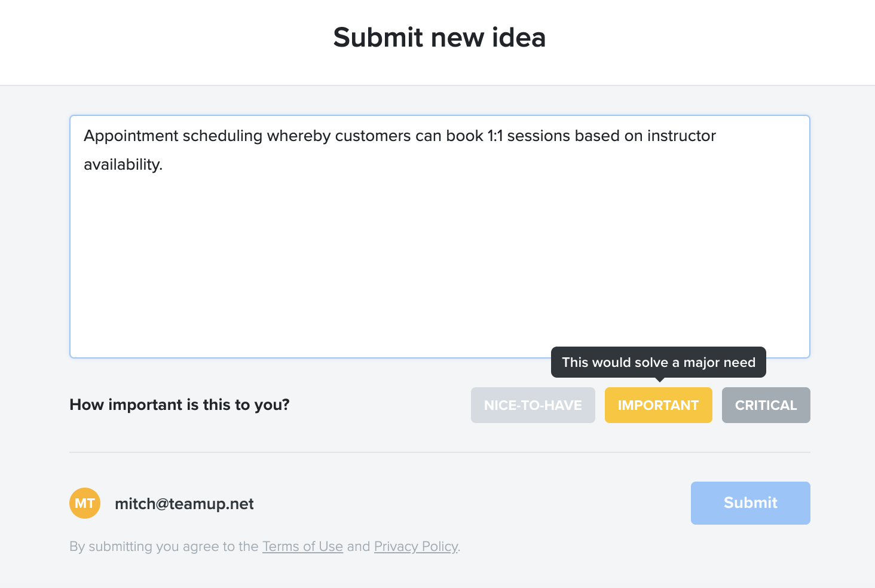Screen dimensions: 875x588
Task: Click the orange MT avatar icon
Action: tap(85, 503)
